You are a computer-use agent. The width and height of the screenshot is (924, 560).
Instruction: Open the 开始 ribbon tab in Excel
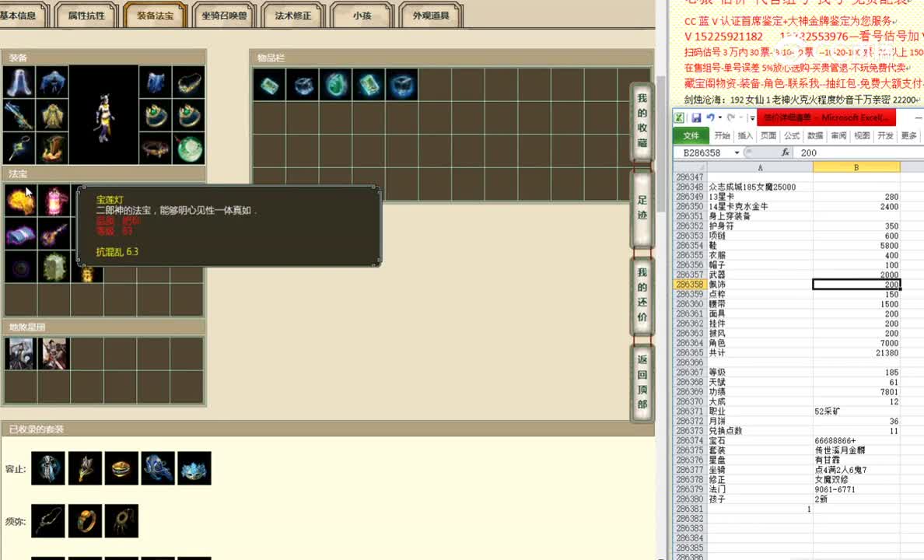722,135
